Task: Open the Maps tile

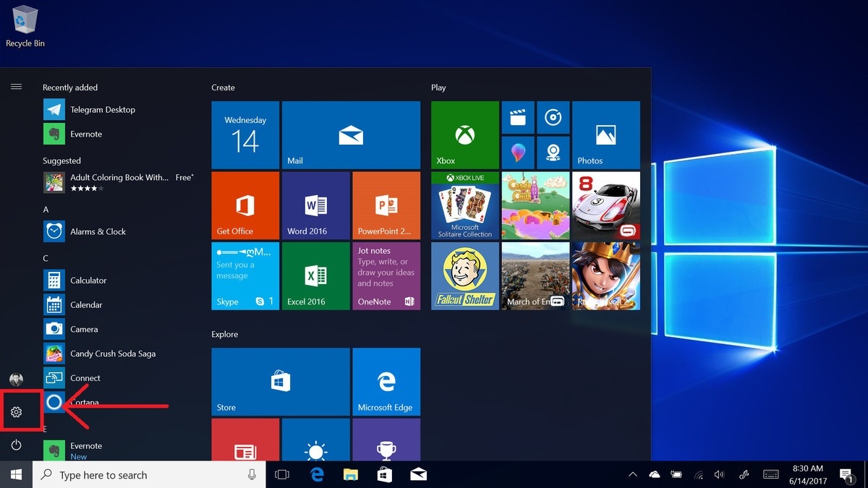Action: tap(553, 153)
